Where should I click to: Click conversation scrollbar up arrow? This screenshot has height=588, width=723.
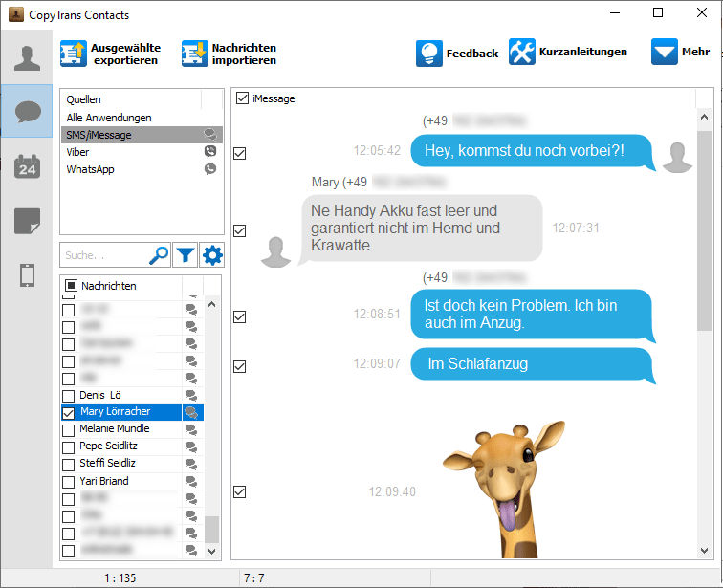point(704,117)
